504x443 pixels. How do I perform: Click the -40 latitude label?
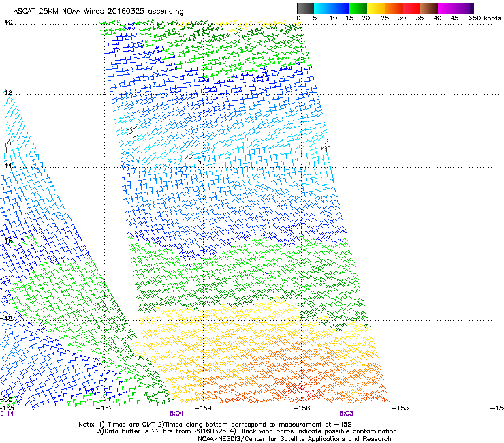click(6, 22)
